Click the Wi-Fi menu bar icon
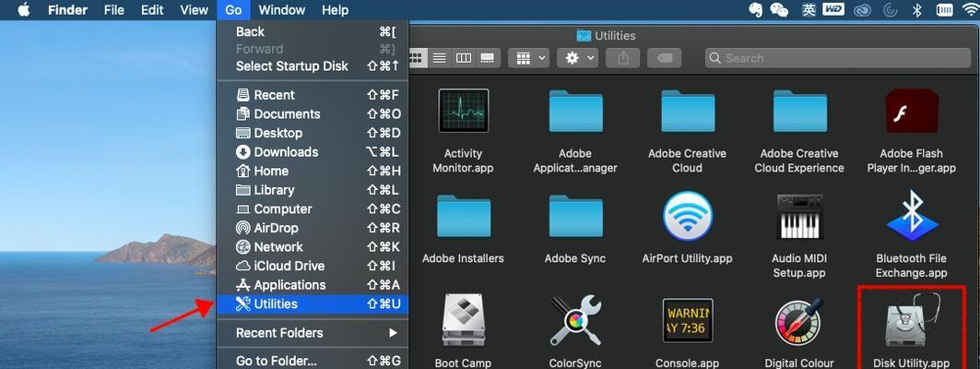 point(971,10)
